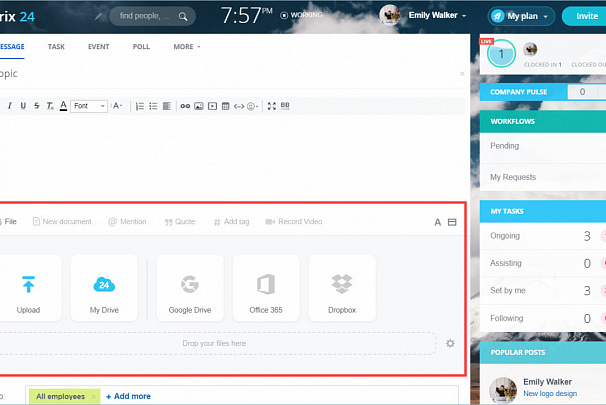Toggle strikethrough formatting
The image size is (606, 405).
[x=36, y=106]
